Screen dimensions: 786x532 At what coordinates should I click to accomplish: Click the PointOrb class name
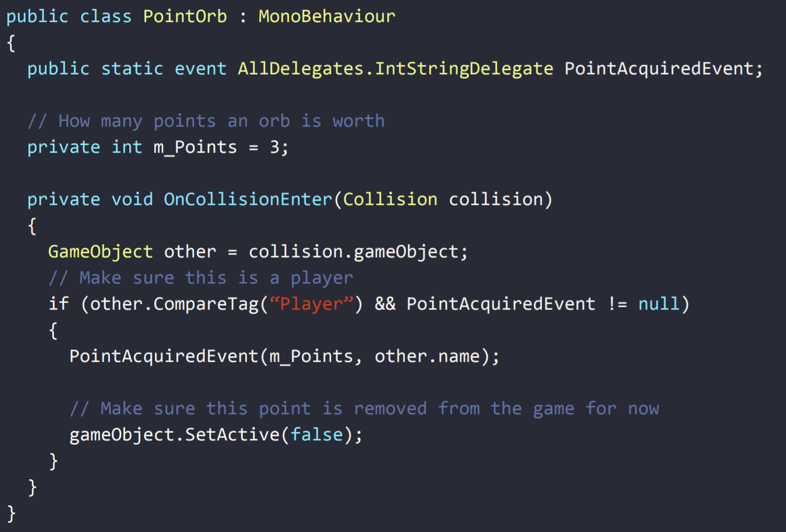pos(185,16)
